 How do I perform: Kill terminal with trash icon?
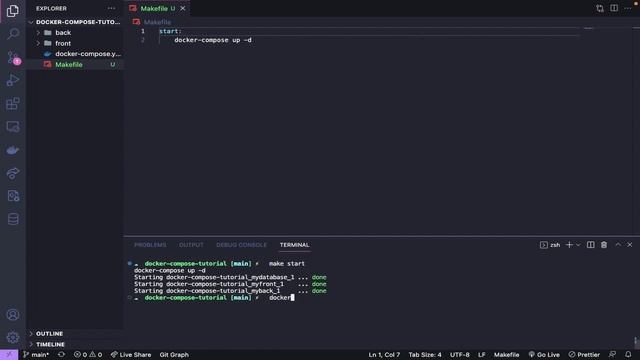click(x=604, y=245)
